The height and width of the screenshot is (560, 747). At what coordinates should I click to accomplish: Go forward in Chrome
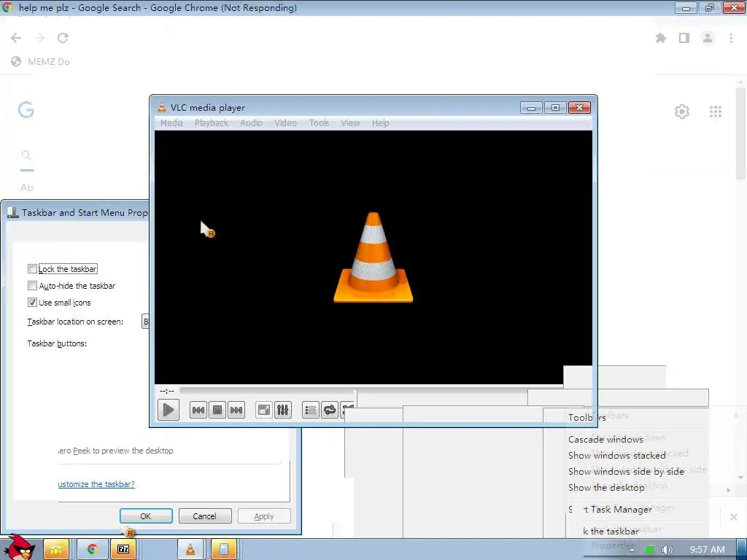point(39,38)
